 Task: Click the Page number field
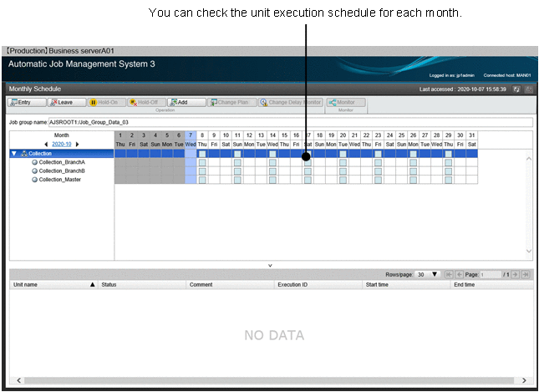coord(491,274)
